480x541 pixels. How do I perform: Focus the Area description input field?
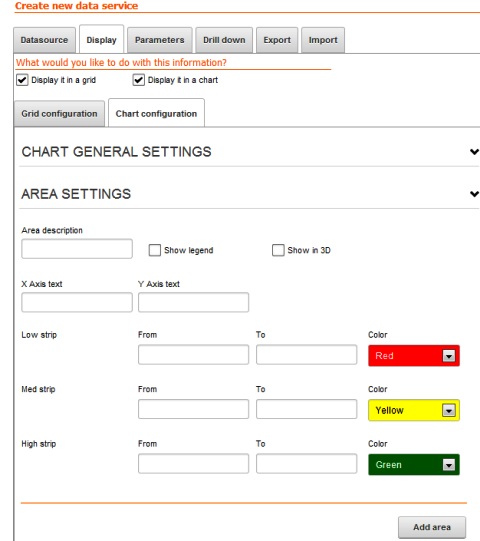[77, 249]
